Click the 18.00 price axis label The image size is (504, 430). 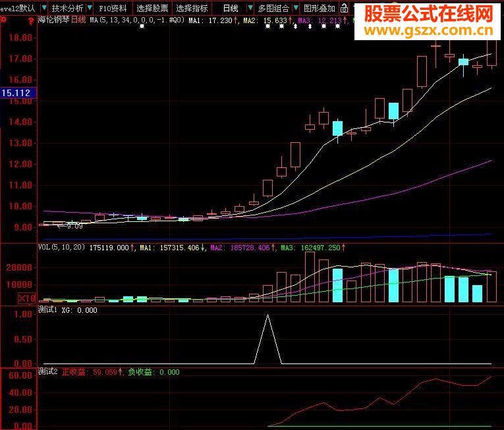20,38
